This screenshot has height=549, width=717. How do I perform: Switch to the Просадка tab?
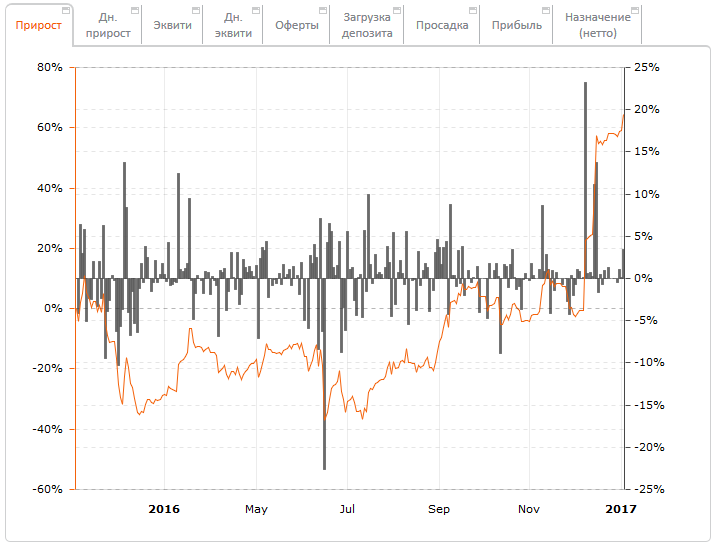pos(442,25)
